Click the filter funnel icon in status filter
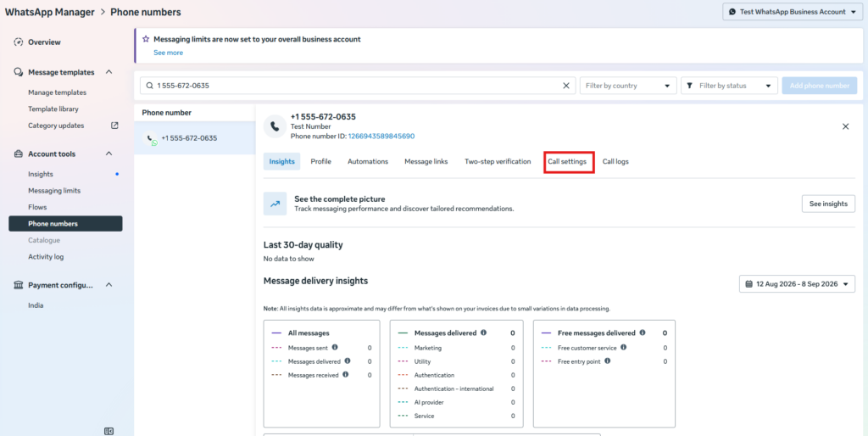 point(690,86)
